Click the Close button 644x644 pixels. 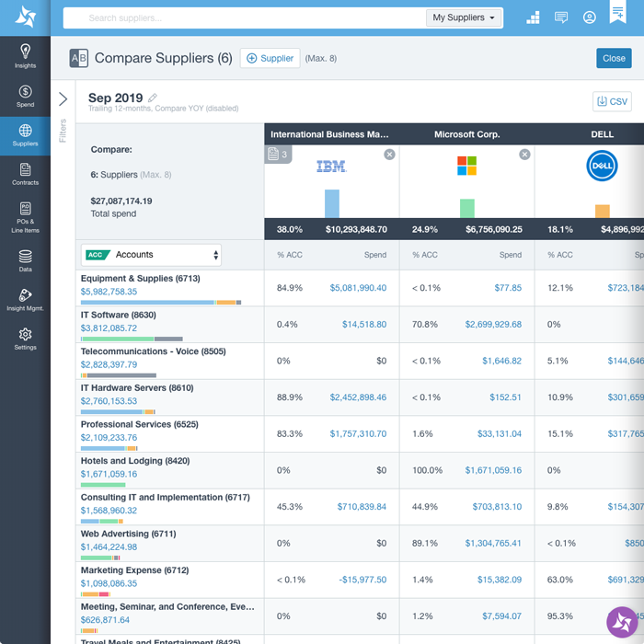click(x=614, y=58)
